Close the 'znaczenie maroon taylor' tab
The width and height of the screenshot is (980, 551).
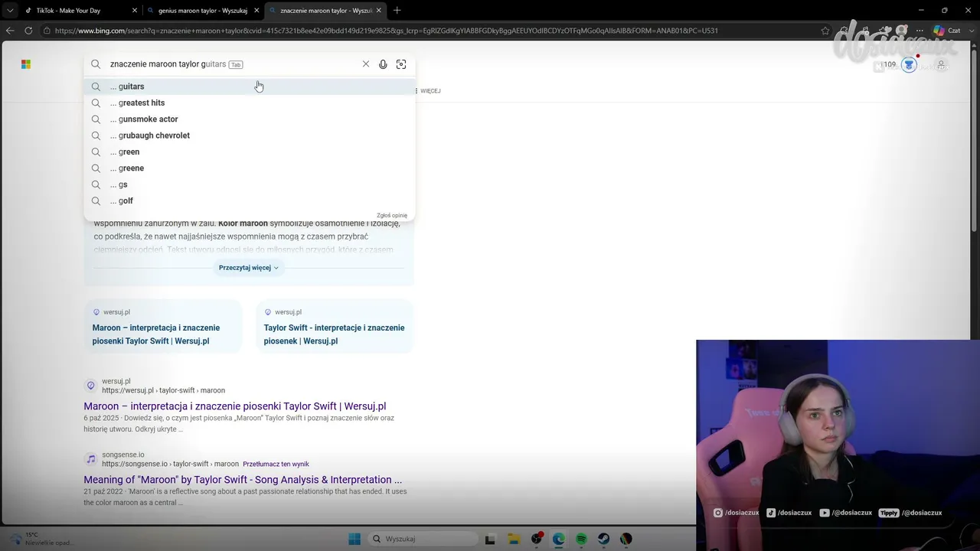(378, 11)
